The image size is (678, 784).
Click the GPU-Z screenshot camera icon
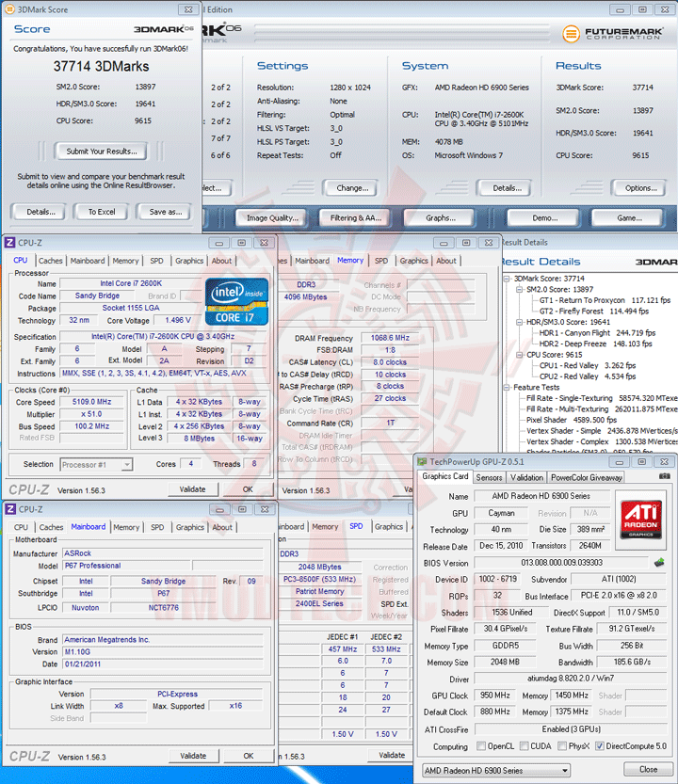pyautogui.click(x=664, y=476)
